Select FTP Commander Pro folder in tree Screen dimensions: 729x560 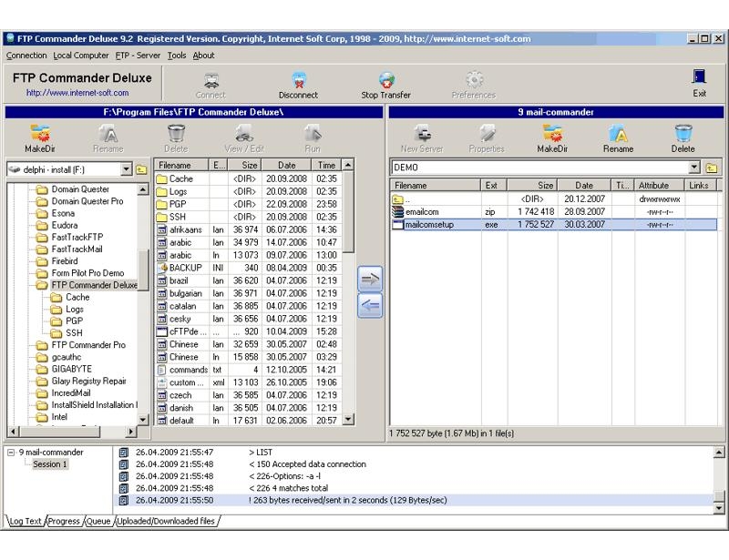tap(88, 345)
